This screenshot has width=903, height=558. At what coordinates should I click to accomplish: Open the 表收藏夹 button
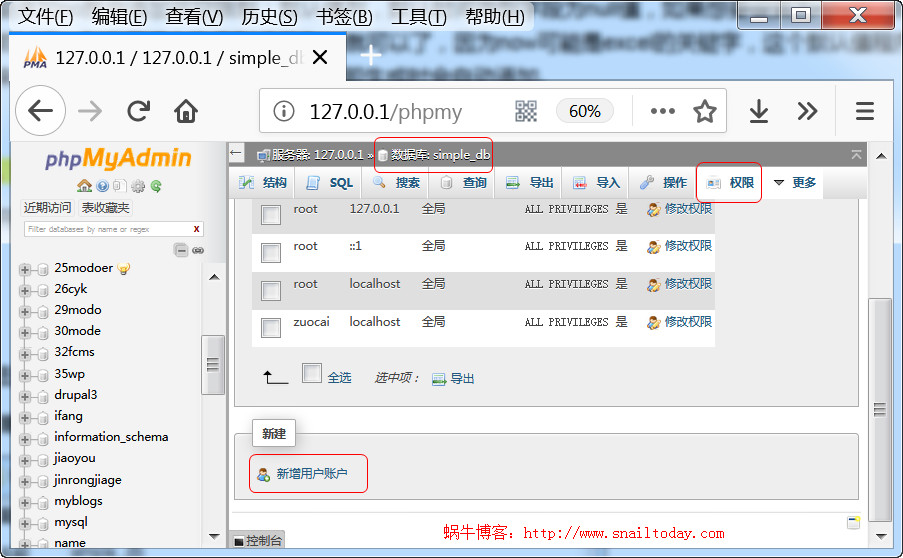105,207
